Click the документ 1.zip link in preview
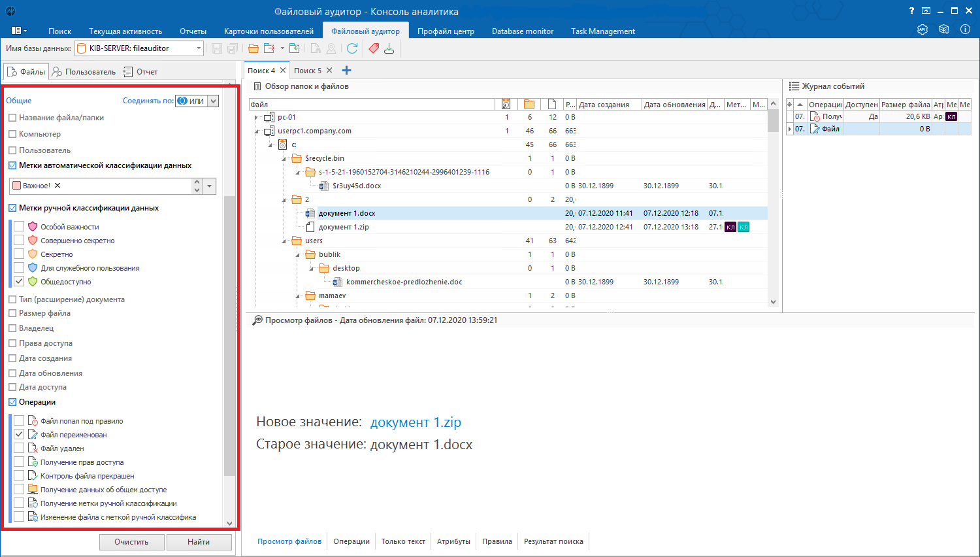The image size is (980, 557). point(416,422)
